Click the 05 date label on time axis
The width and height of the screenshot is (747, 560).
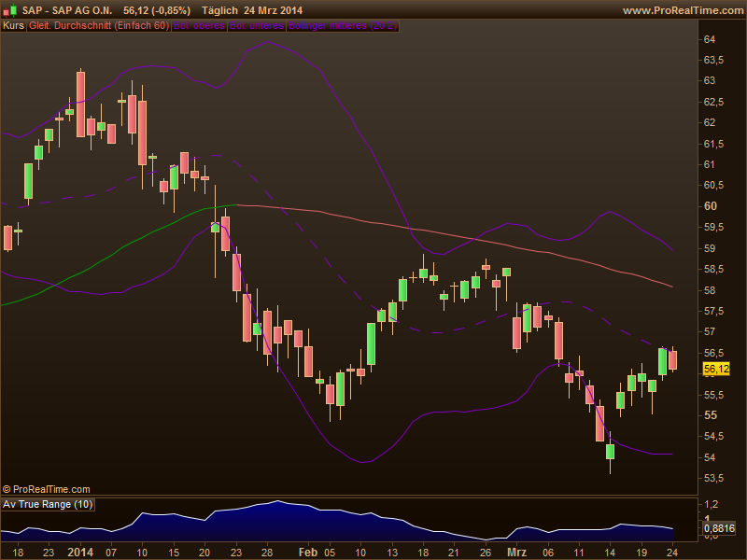click(x=330, y=553)
